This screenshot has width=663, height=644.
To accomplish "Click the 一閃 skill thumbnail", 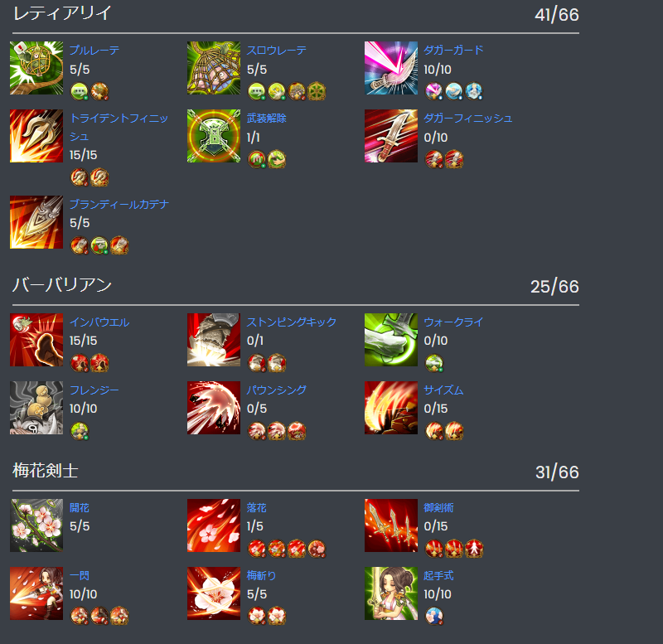I will pyautogui.click(x=36, y=593).
